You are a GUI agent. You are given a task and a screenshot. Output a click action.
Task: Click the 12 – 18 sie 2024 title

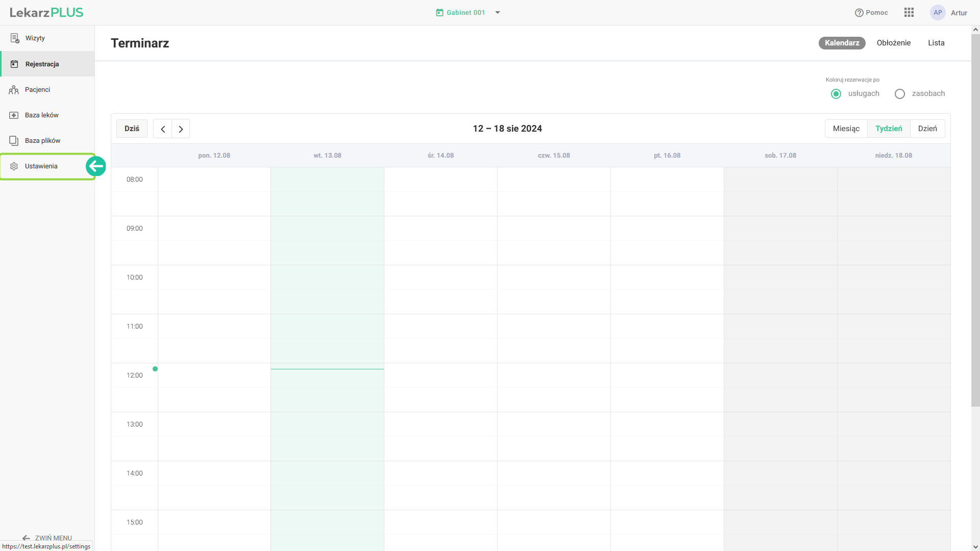(x=507, y=129)
